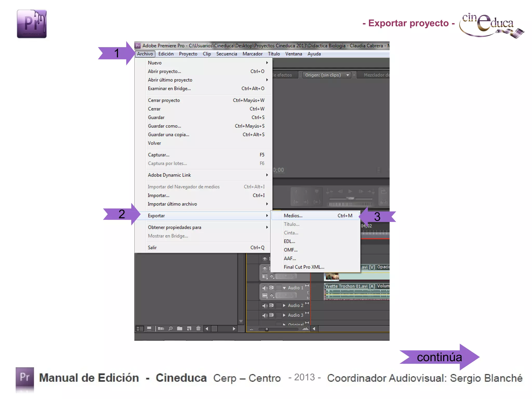The image size is (532, 399).
Task: Click project panel horizontal scrollbar thumb
Action: (x=214, y=329)
